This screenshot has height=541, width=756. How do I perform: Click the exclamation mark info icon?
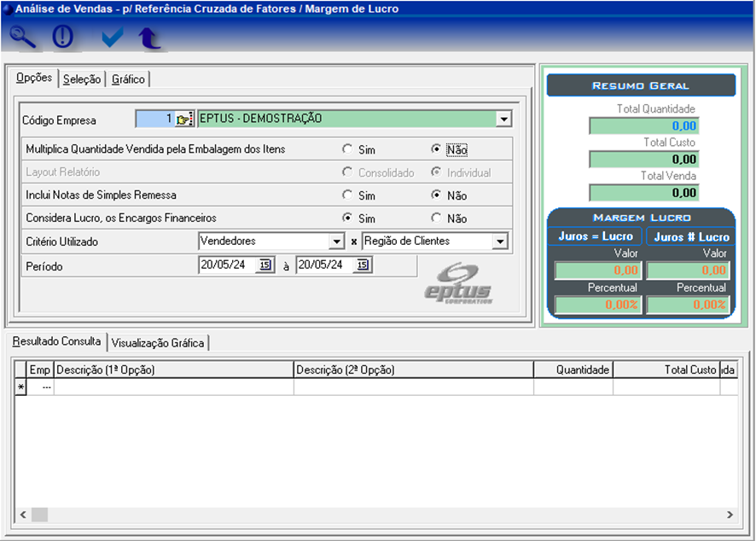click(x=64, y=38)
